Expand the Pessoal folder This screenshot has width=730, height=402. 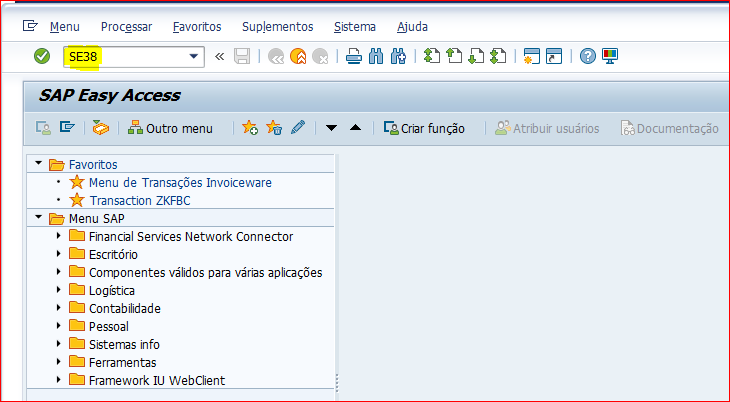[59, 326]
